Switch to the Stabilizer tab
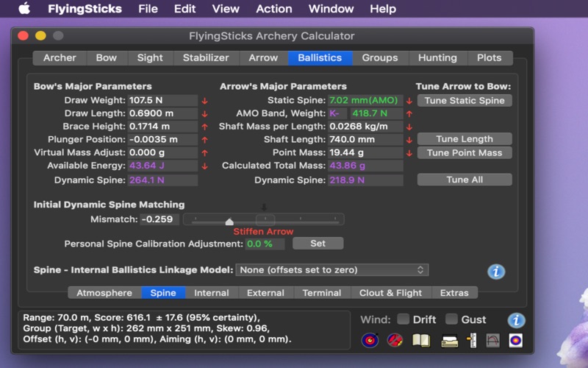Screen dimensions: 588x368 coord(206,58)
